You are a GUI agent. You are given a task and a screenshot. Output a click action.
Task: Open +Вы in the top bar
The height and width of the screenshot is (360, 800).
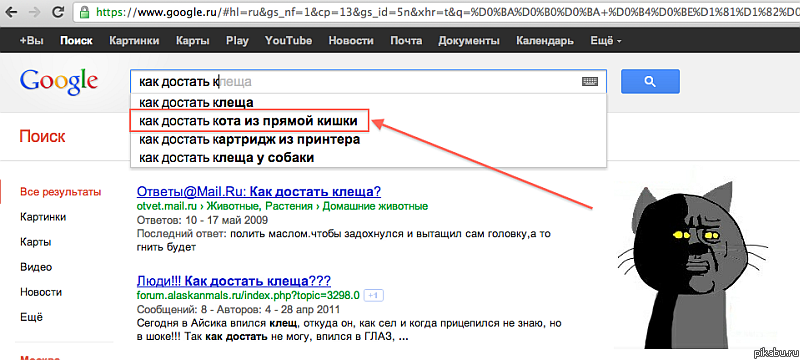coord(32,41)
